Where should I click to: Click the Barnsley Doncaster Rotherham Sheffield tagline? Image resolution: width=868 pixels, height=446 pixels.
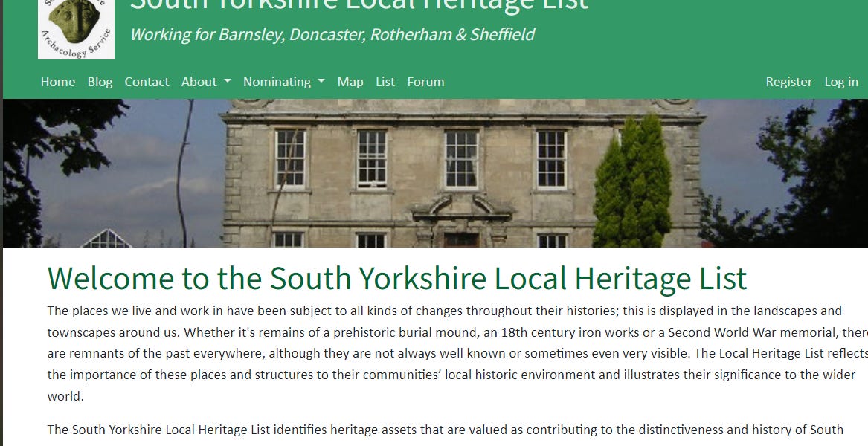[332, 34]
